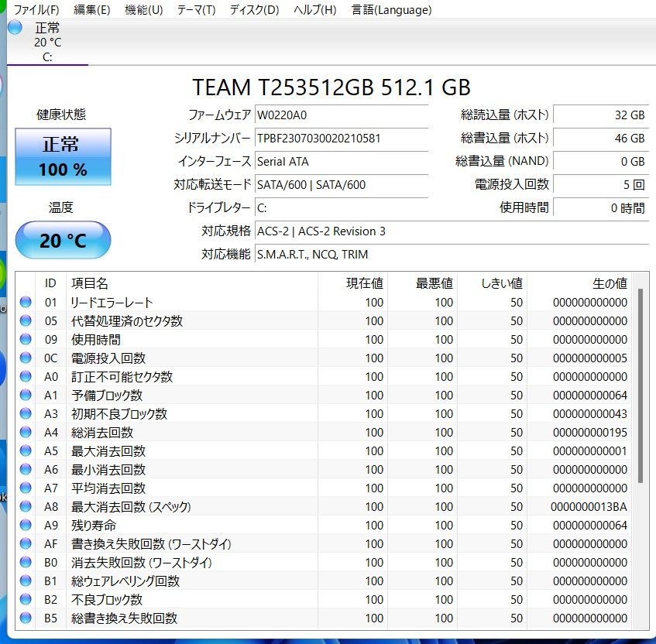Click the status orb for attribute A7 平均消去回数
656x644 pixels.
point(26,488)
